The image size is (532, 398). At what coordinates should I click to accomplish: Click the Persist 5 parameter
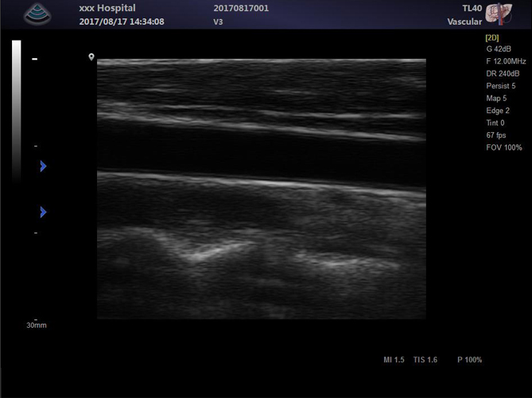[x=501, y=86]
